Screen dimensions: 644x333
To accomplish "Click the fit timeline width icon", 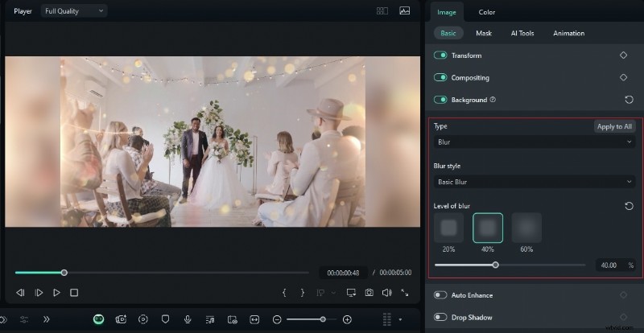I will click(254, 319).
